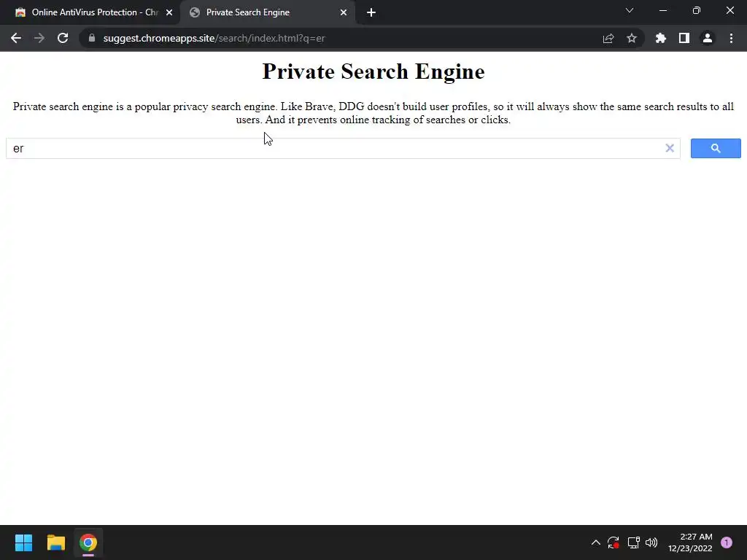This screenshot has width=747, height=560.
Task: Open a new tab with the plus button
Action: point(371,13)
